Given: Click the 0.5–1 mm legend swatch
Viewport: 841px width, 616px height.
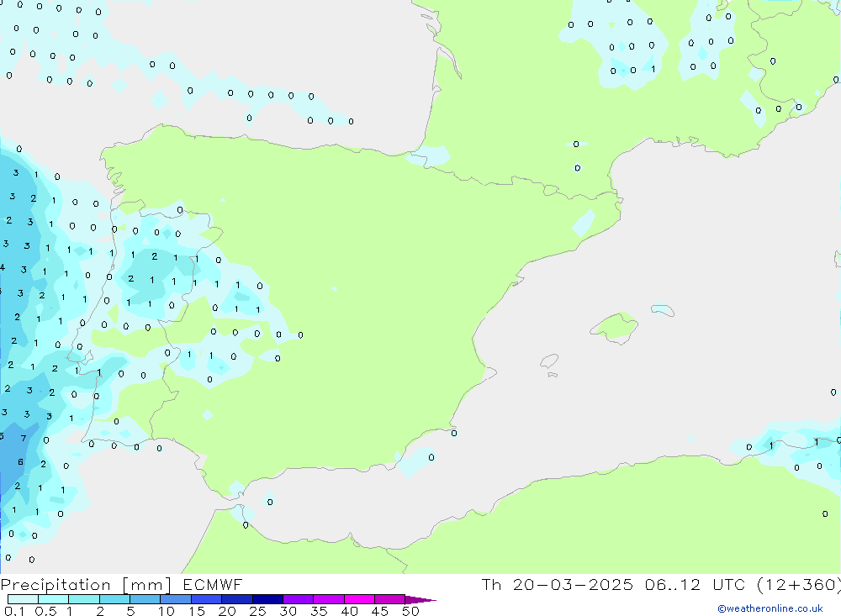Looking at the screenshot, I should pos(54,599).
